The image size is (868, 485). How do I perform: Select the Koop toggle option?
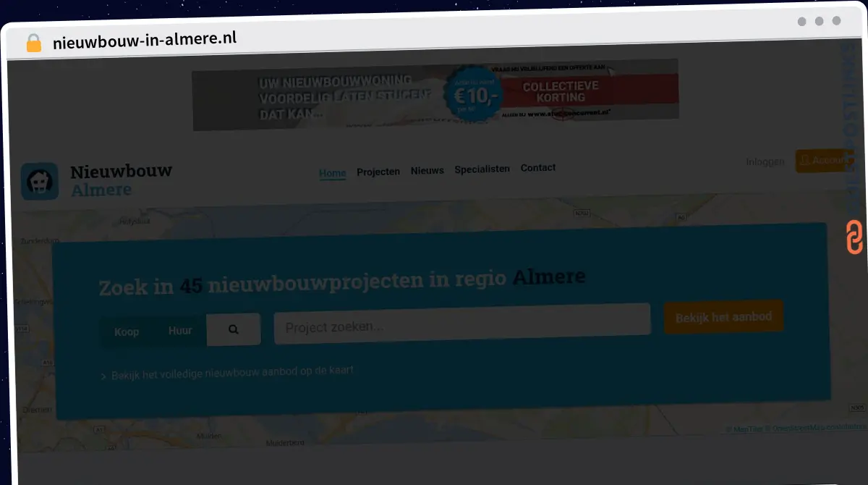click(x=127, y=332)
